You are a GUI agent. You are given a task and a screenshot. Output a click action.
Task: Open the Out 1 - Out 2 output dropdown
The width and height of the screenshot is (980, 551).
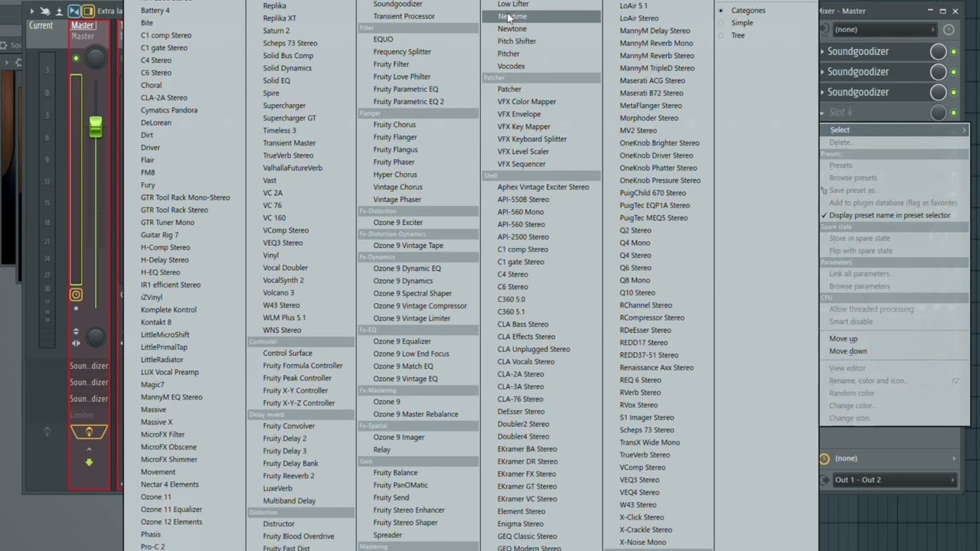(895, 480)
